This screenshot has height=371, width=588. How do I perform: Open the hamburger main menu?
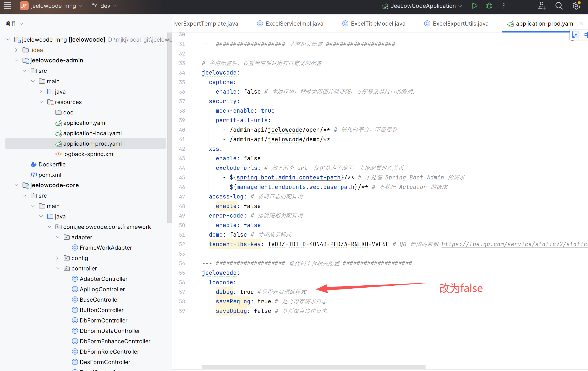pos(7,6)
